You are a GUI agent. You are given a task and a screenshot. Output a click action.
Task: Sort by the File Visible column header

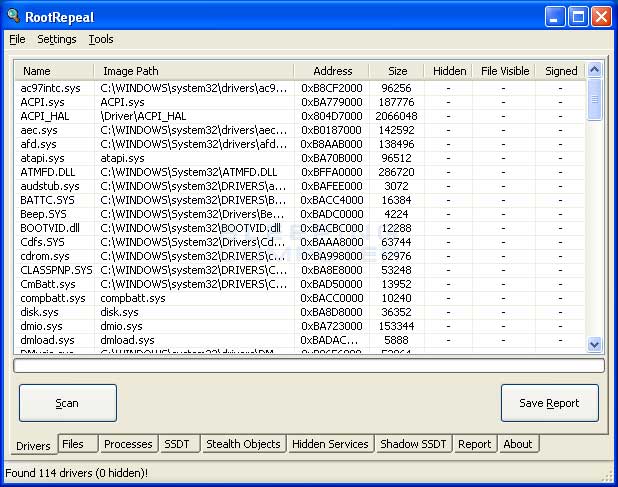click(x=504, y=71)
